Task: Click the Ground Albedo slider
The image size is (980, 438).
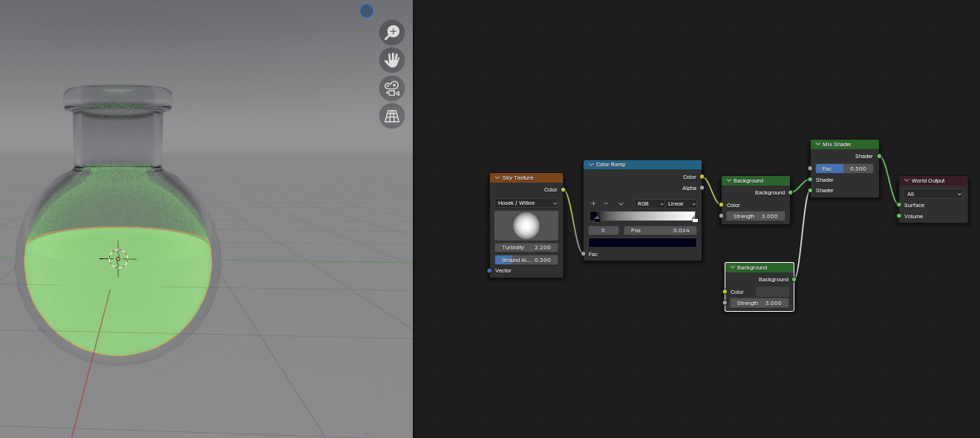Action: tap(526, 260)
